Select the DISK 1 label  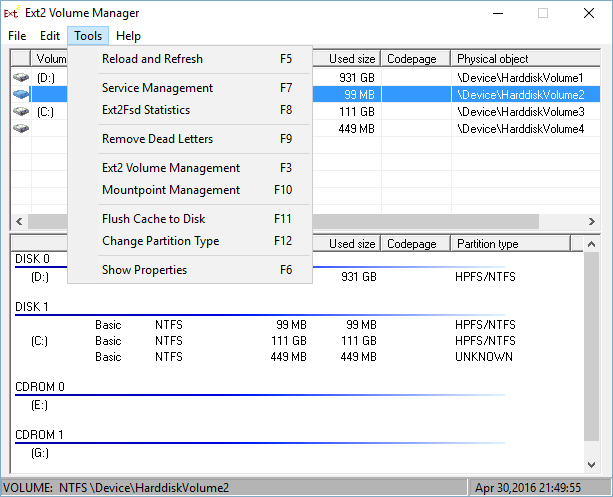32,307
